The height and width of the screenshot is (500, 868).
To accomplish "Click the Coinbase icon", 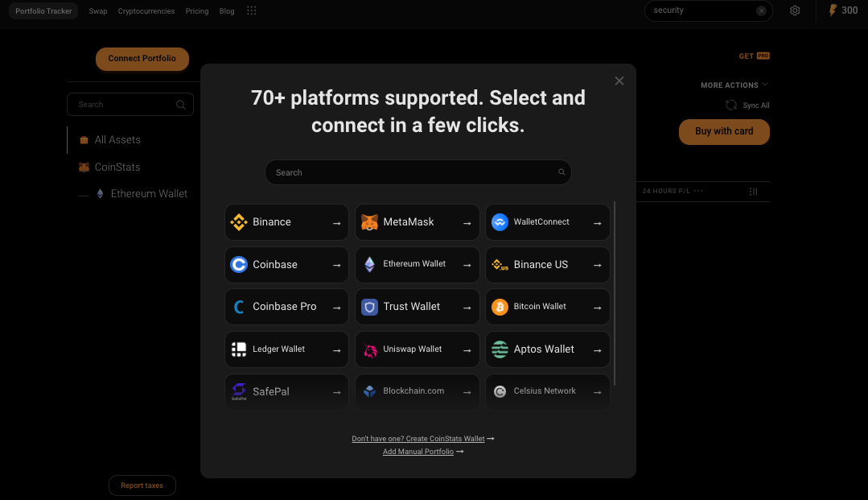I will [x=238, y=264].
